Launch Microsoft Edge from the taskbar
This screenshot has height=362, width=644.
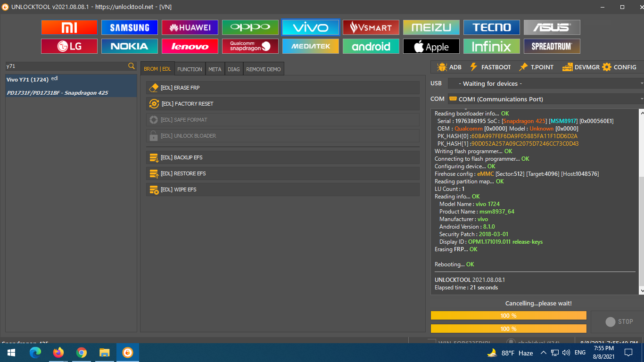[35, 353]
